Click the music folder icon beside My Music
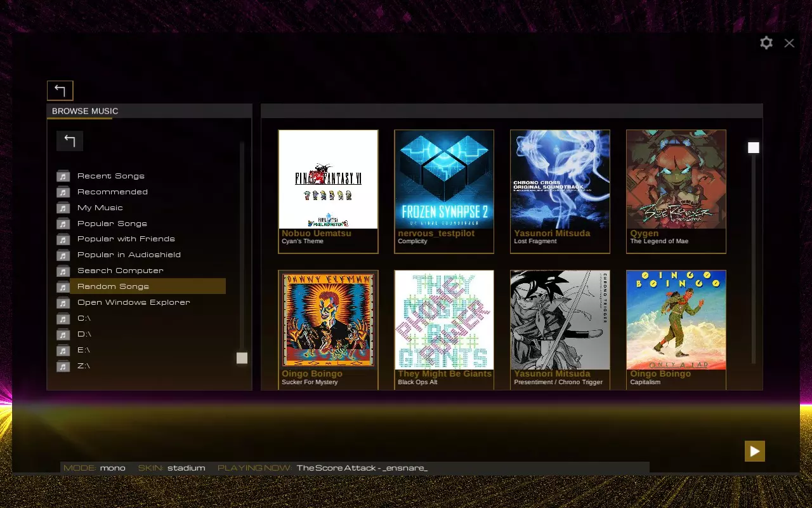The height and width of the screenshot is (508, 812). tap(63, 208)
